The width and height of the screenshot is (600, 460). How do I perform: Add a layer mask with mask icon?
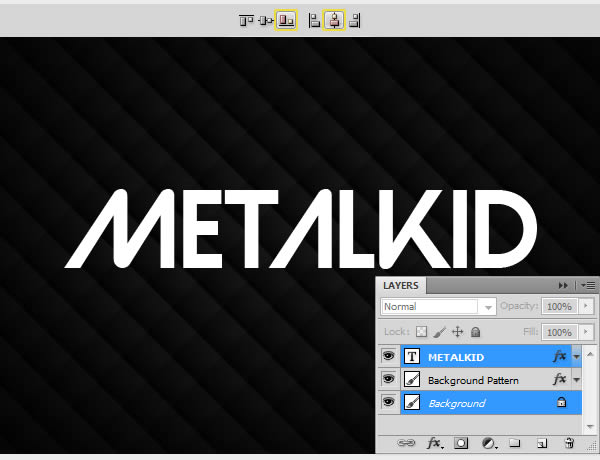tap(461, 443)
